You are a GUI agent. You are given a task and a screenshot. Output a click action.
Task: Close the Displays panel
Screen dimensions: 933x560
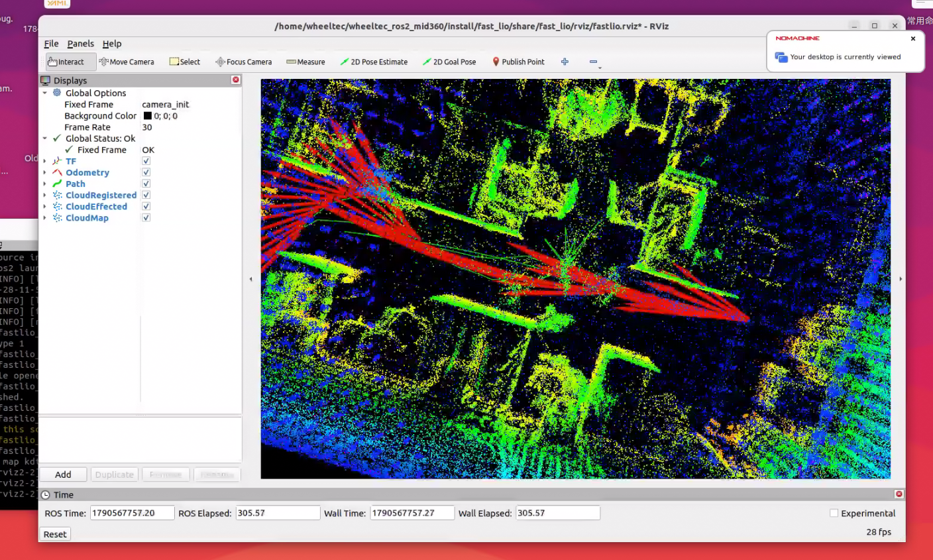(235, 80)
